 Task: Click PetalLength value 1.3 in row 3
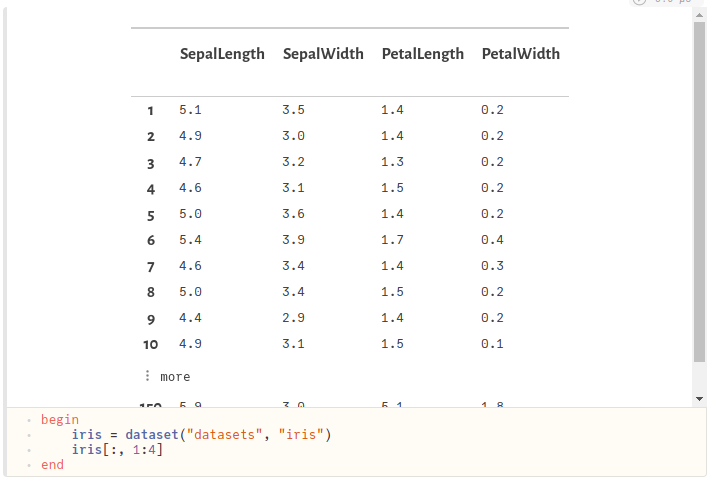click(392, 162)
